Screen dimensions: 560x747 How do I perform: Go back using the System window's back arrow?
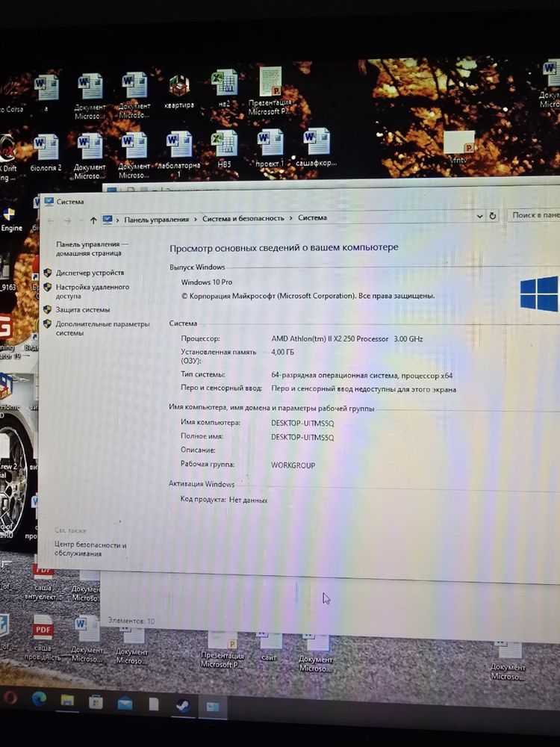click(51, 221)
